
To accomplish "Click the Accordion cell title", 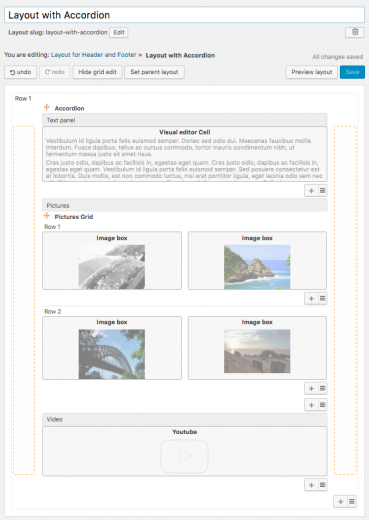I will click(69, 108).
